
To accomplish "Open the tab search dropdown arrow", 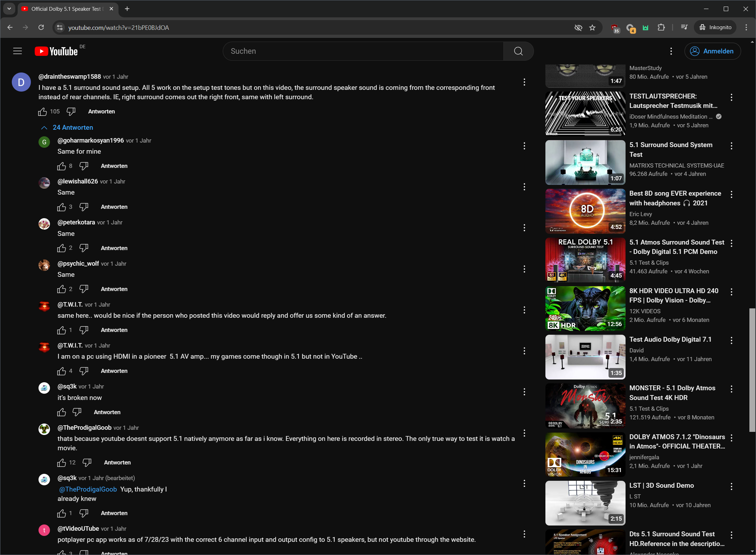I will point(9,9).
